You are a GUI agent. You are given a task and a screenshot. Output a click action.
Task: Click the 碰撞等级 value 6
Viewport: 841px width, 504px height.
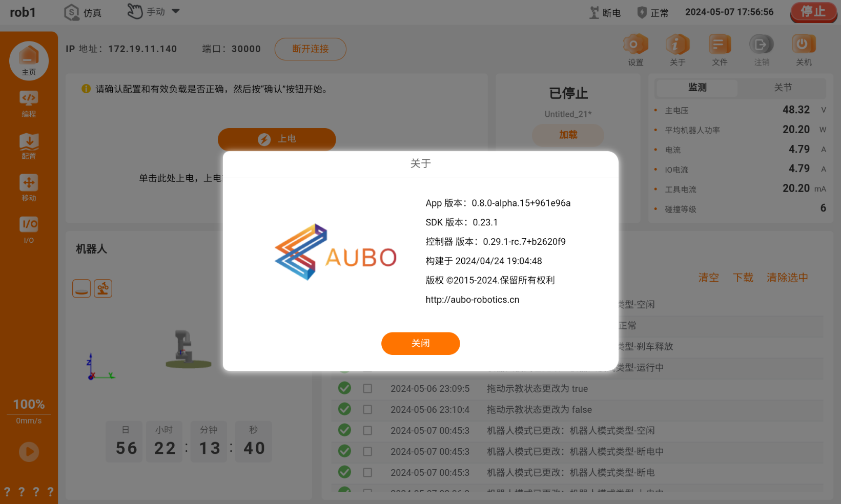pos(823,208)
